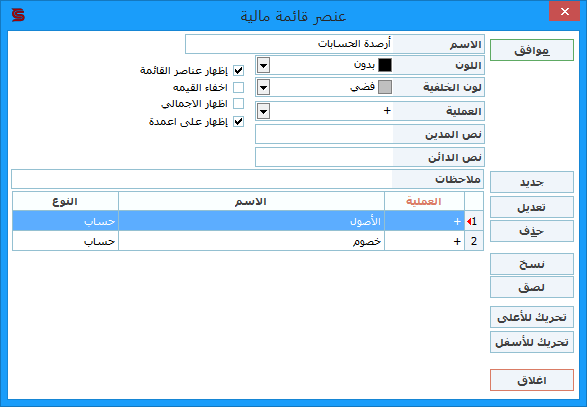Uncheck إظهار عناصر القائمة checkbox
587x407 pixels.
(238, 70)
